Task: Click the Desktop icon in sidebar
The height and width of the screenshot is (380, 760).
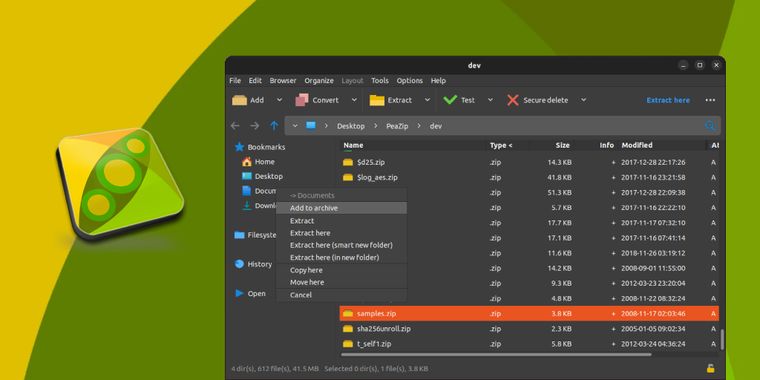Action: [247, 176]
